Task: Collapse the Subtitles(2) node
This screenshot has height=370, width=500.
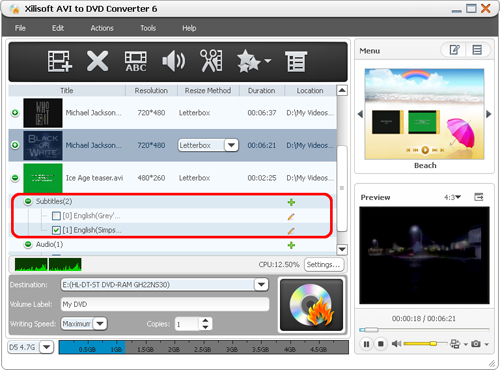Action: [28, 201]
